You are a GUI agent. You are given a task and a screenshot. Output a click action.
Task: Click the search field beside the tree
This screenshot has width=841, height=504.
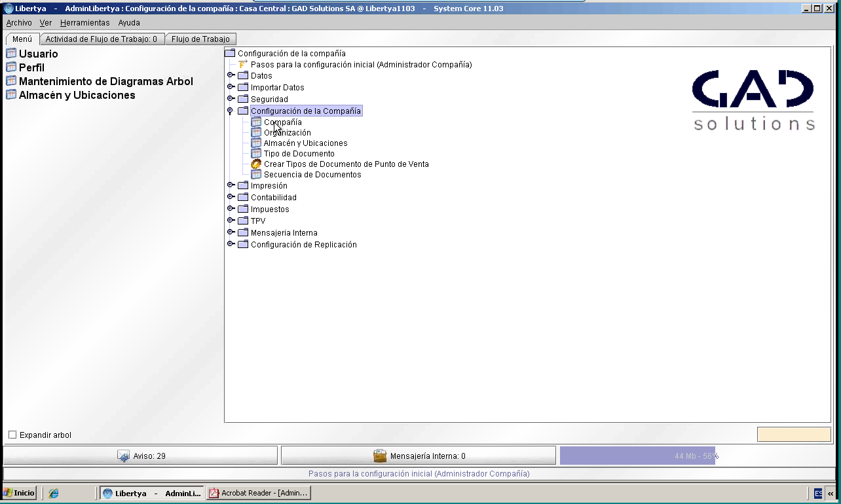pos(794,434)
